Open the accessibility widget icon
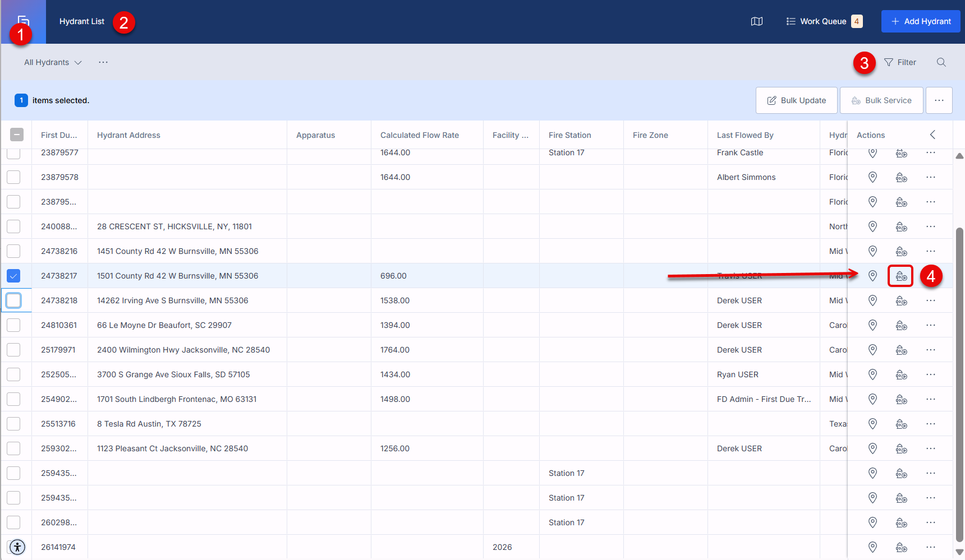 pyautogui.click(x=17, y=547)
